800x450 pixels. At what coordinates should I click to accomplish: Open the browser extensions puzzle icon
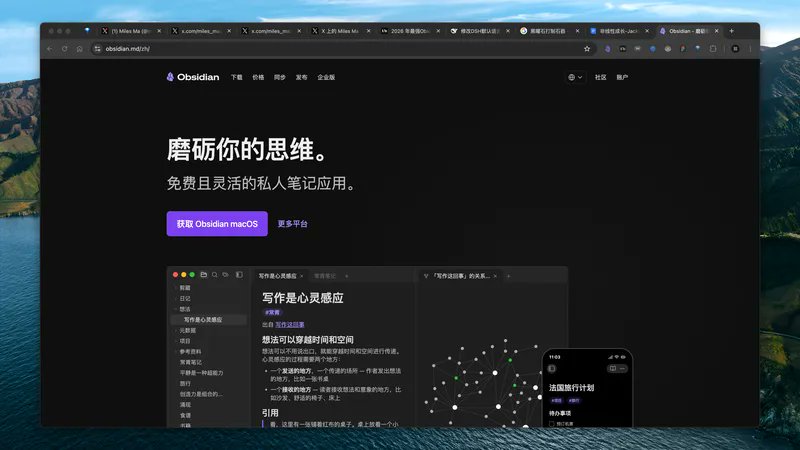tap(713, 48)
